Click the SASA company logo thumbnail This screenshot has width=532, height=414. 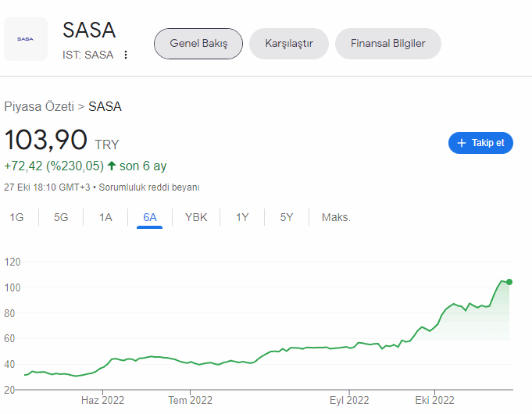[x=26, y=39]
